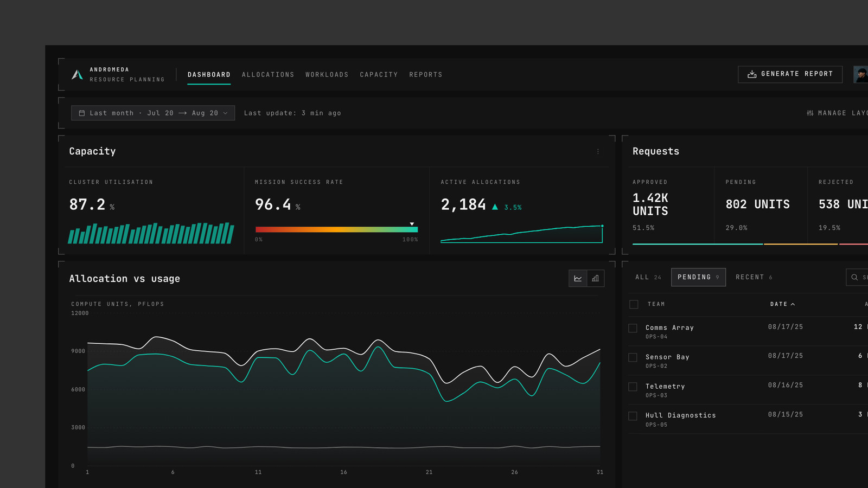Screen dimensions: 868x488
Task: Check the Telemetry row checkbox
Action: (x=633, y=387)
